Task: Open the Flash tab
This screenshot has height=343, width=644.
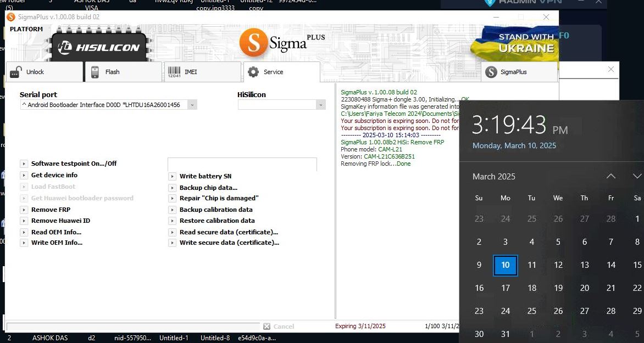Action: pyautogui.click(x=123, y=72)
